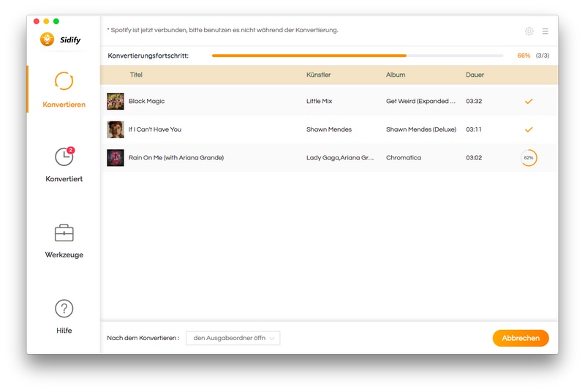
Task: Click the Sidify logo icon
Action: click(x=48, y=39)
